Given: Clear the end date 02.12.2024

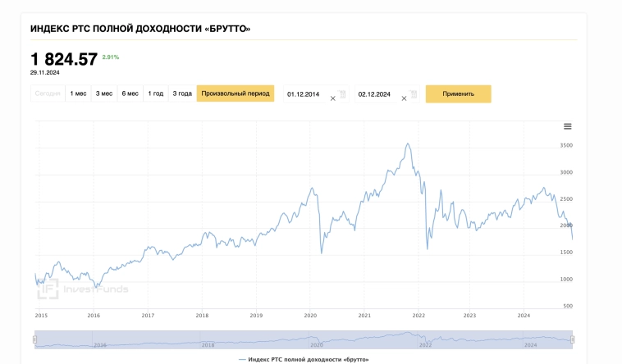Looking at the screenshot, I should tap(403, 98).
